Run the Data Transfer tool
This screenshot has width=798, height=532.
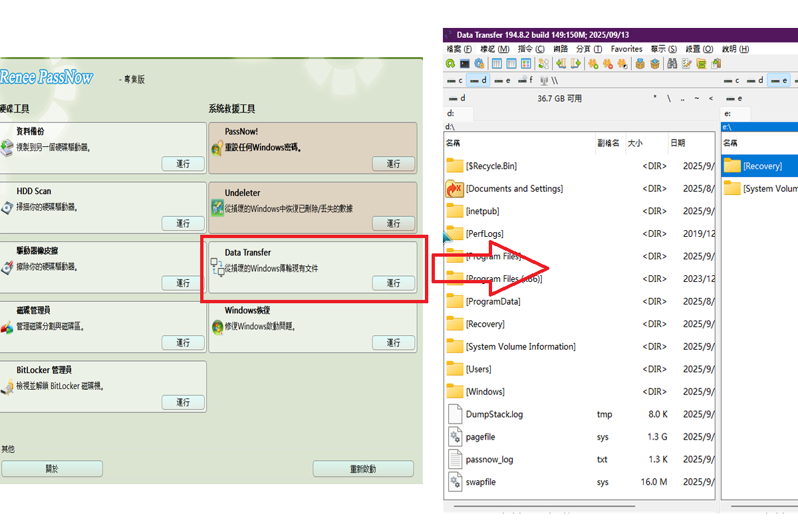pos(394,283)
